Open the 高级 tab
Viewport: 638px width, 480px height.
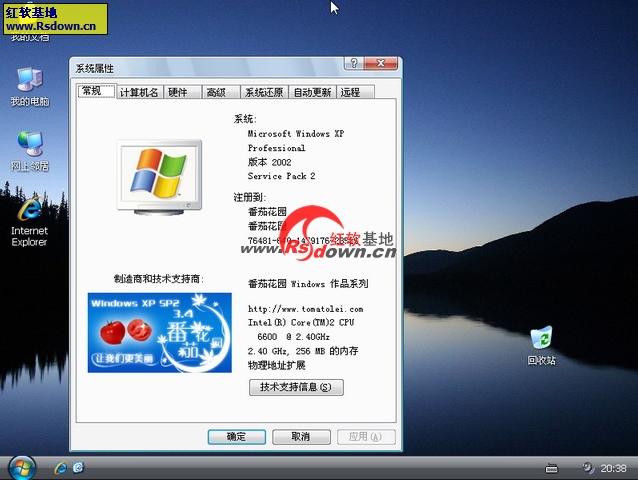(x=221, y=92)
